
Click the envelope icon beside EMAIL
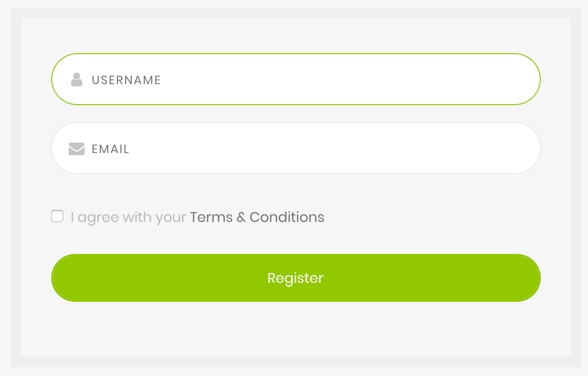76,149
